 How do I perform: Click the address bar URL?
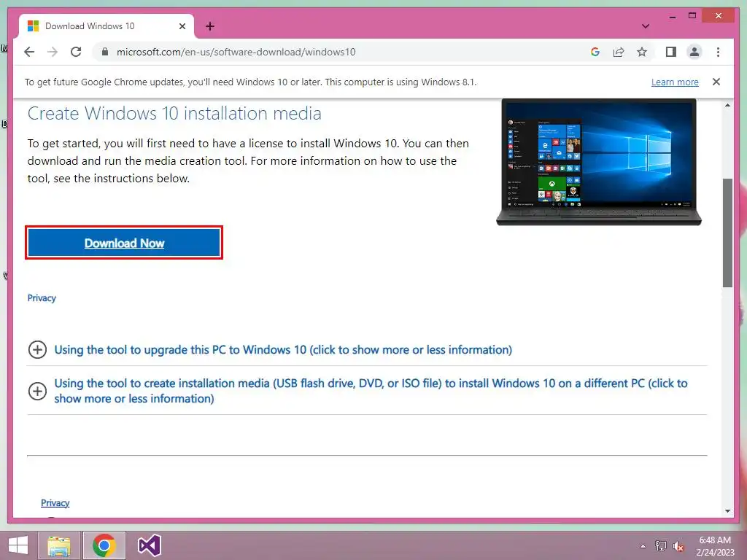[236, 52]
